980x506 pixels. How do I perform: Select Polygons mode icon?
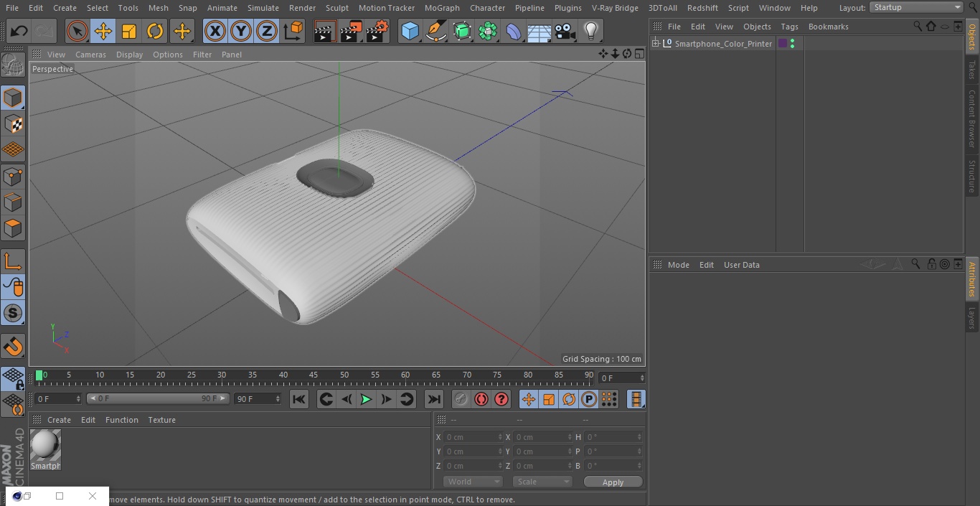pyautogui.click(x=13, y=228)
